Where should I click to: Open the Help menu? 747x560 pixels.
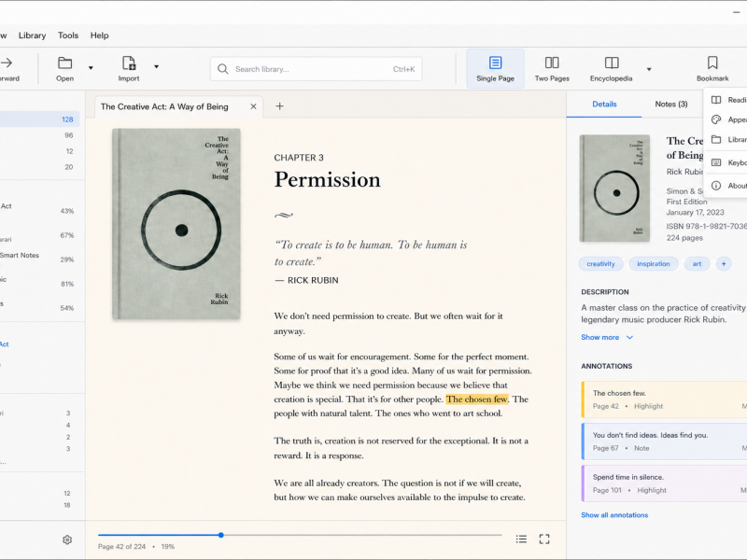coord(100,35)
